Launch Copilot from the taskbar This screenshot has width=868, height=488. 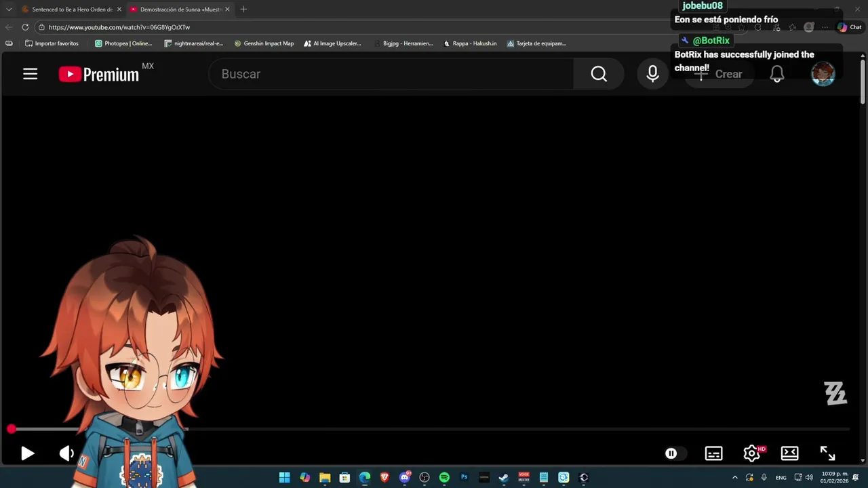tap(305, 477)
